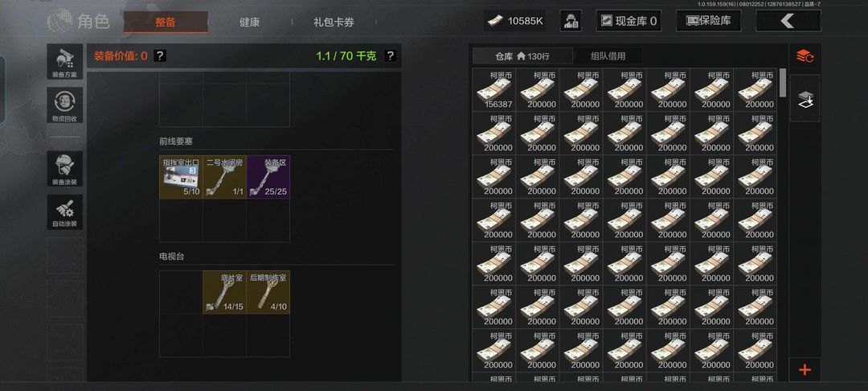The image size is (868, 391).
Task: Click the orange plus expand-storage icon
Action: 805,370
